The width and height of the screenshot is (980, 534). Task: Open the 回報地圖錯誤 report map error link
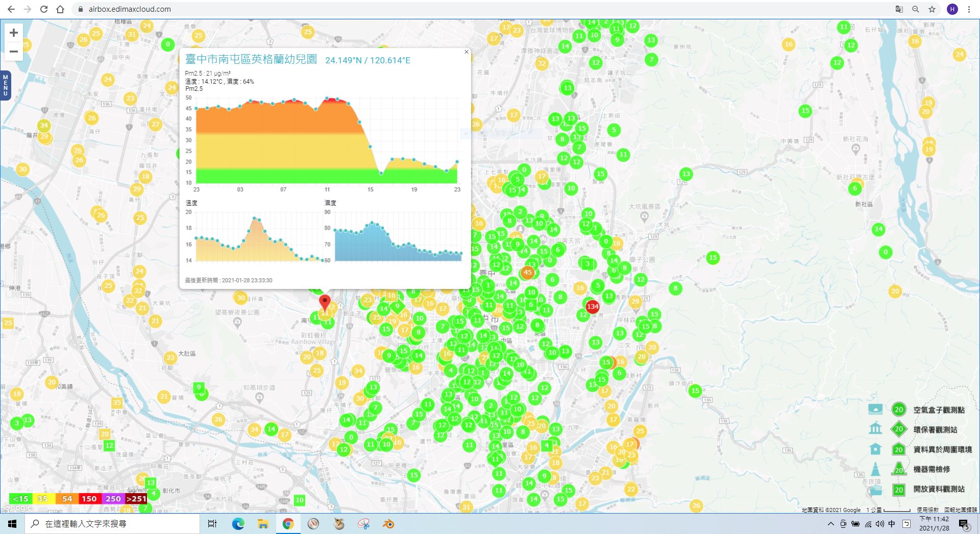961,509
